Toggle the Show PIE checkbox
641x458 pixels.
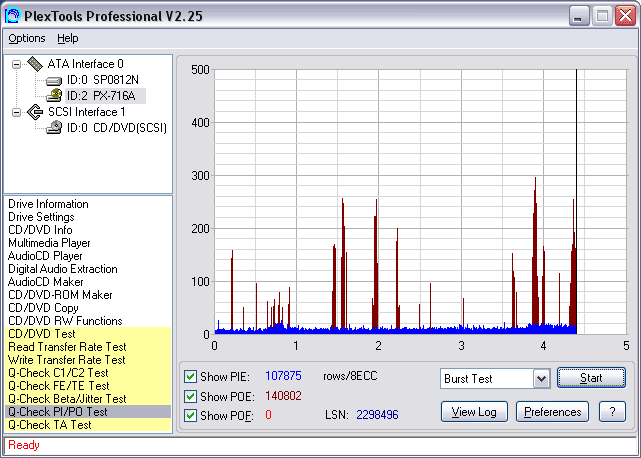[190, 376]
